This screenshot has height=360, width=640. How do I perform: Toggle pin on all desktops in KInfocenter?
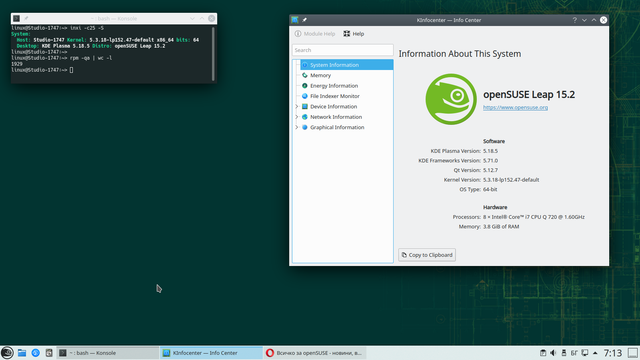click(x=304, y=20)
